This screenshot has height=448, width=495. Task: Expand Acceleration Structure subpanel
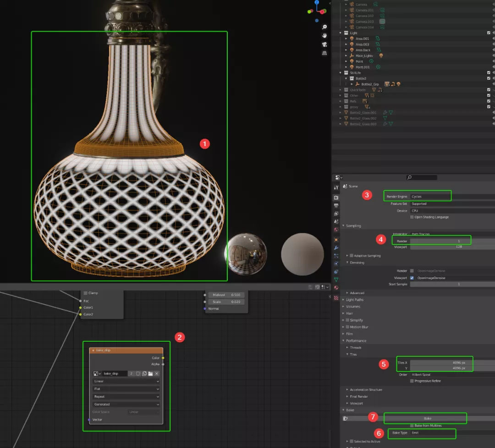click(347, 390)
